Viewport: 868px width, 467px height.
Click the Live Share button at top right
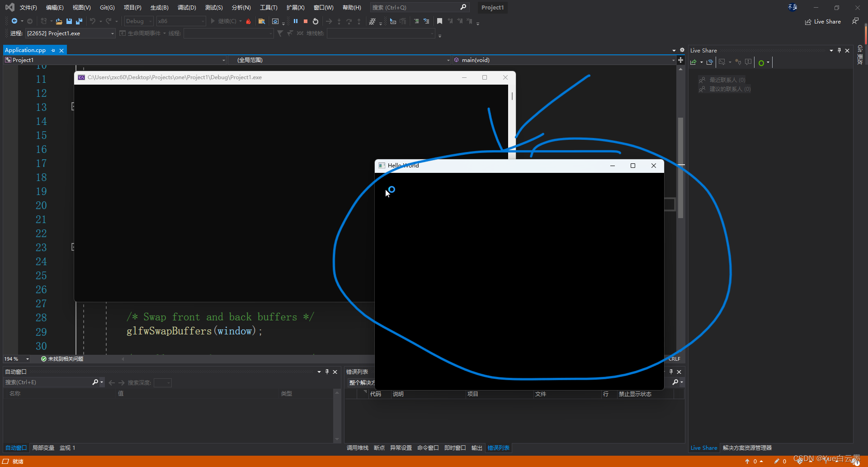click(823, 22)
